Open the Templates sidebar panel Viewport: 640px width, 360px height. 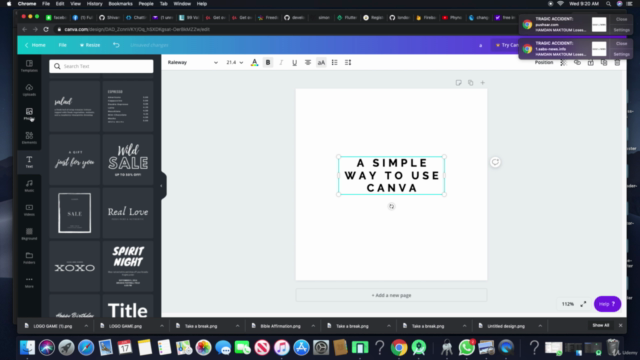[x=29, y=66]
